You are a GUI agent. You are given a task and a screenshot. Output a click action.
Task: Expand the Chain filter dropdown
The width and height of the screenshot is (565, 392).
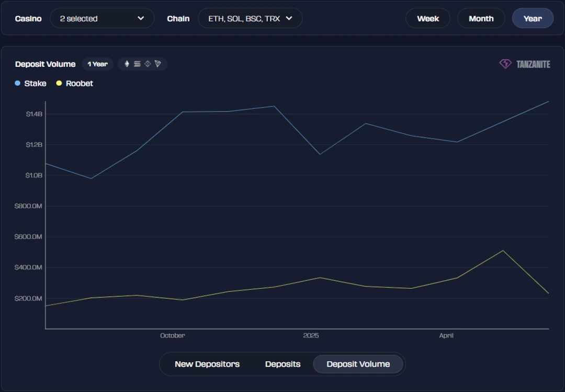(x=250, y=18)
